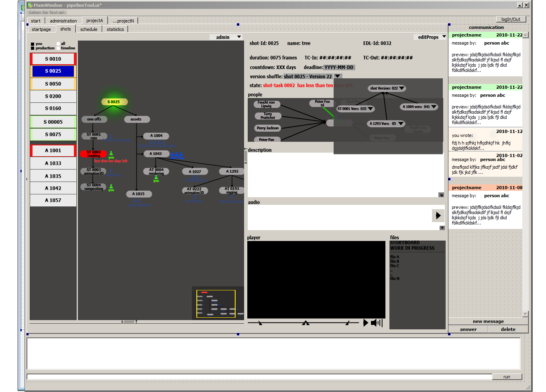The width and height of the screenshot is (546, 392).
Task: Select shot S 0050 in the list
Action: pyautogui.click(x=53, y=84)
